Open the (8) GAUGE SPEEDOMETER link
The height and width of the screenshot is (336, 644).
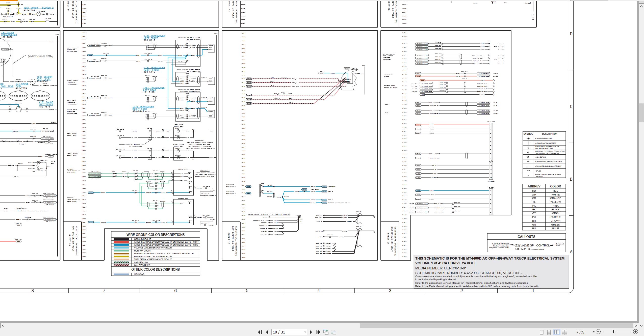point(9,34)
